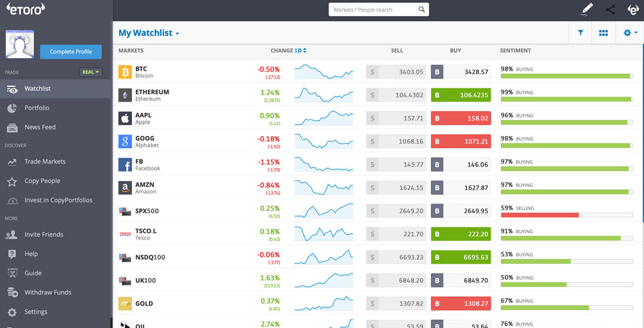Click the Amazon logo icon
The height and width of the screenshot is (328, 644).
(126, 188)
